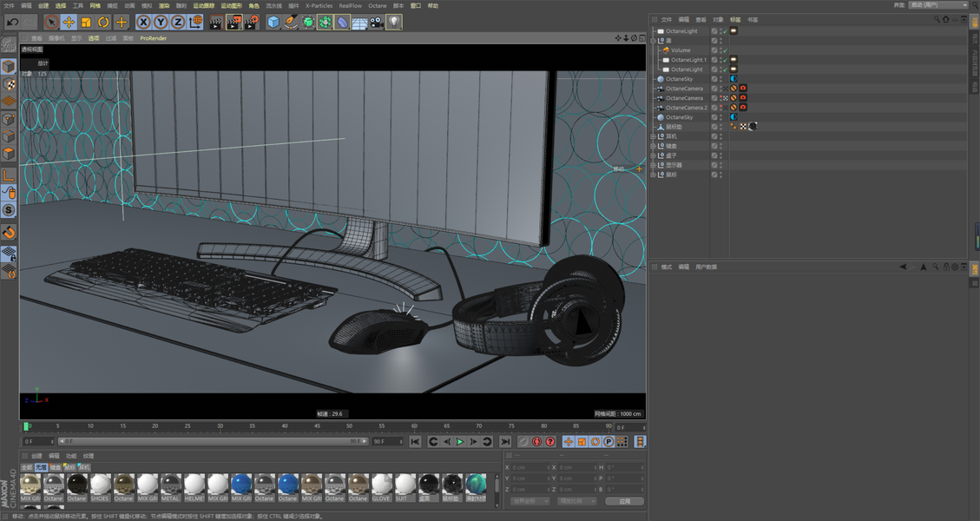Image resolution: width=980 pixels, height=521 pixels.
Task: Click the Undo arrow in the top toolbar
Action: coord(12,22)
